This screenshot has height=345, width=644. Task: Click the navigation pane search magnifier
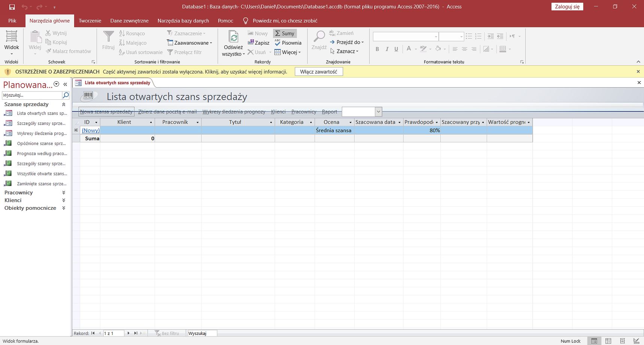pos(66,95)
